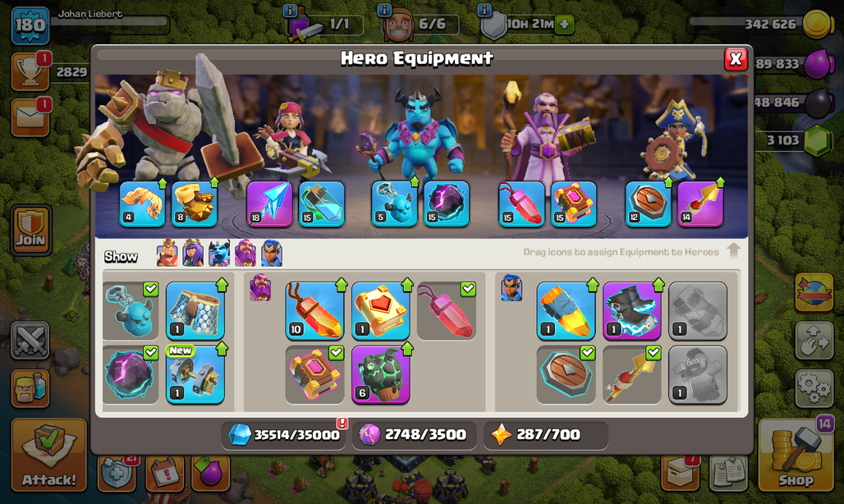Tap the Henchmen Puppet equipped tile

click(395, 204)
